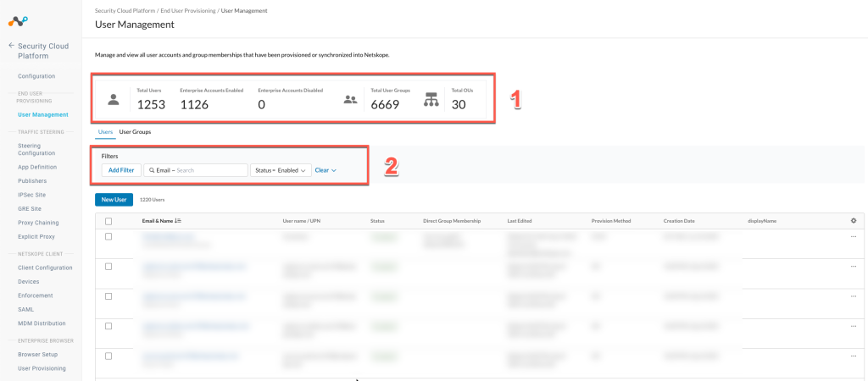Click the user groups people icon
868x381 pixels.
(x=350, y=100)
